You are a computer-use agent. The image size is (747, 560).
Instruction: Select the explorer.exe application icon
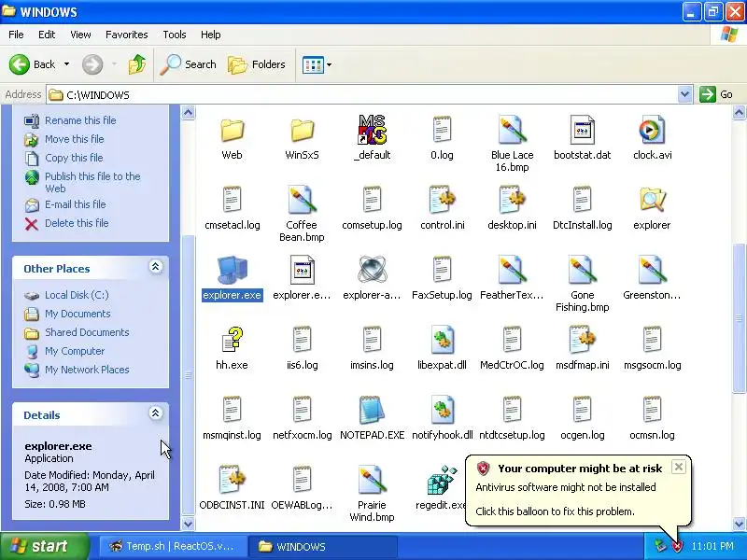pos(232,270)
